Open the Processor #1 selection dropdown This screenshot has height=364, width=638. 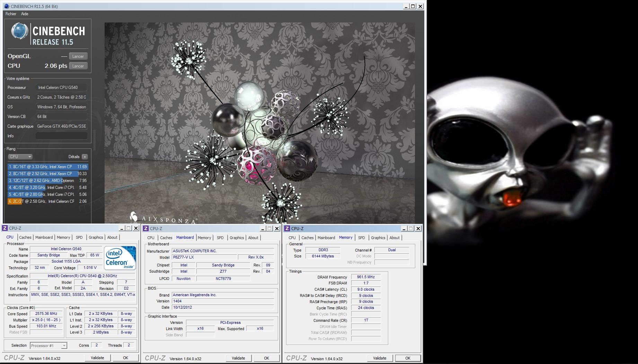point(48,346)
